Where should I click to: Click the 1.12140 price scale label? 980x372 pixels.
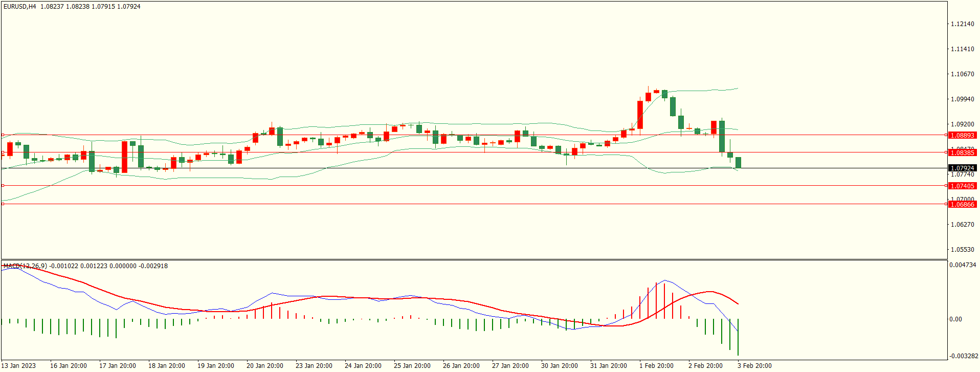click(x=962, y=24)
